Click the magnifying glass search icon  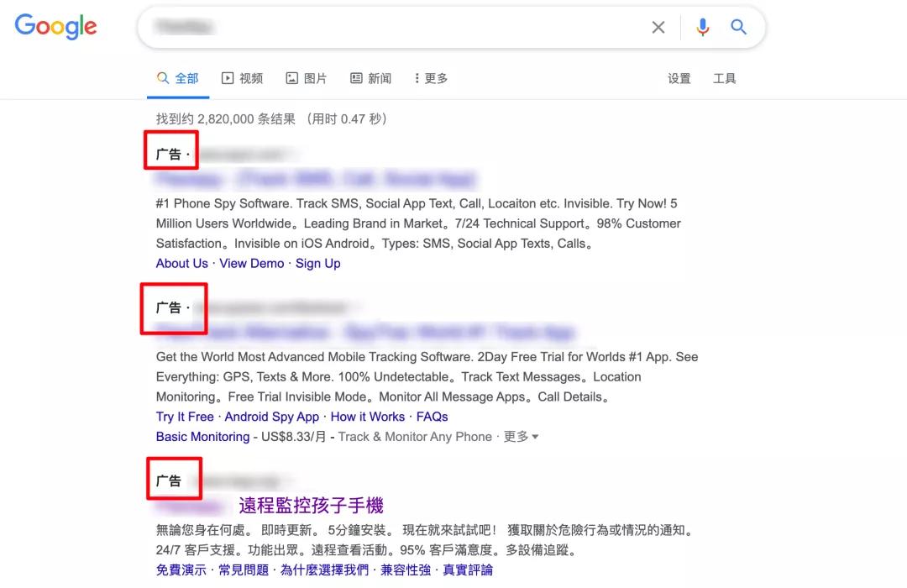click(x=738, y=27)
